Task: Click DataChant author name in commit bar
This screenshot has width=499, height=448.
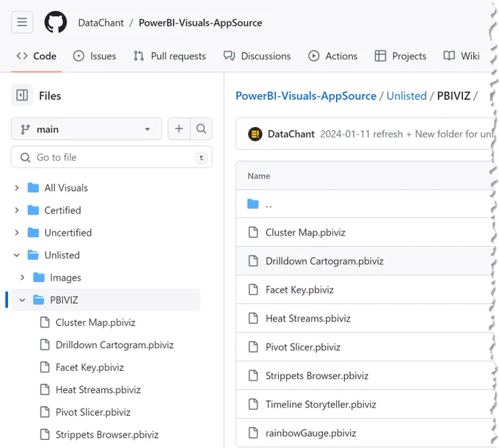Action: click(291, 134)
